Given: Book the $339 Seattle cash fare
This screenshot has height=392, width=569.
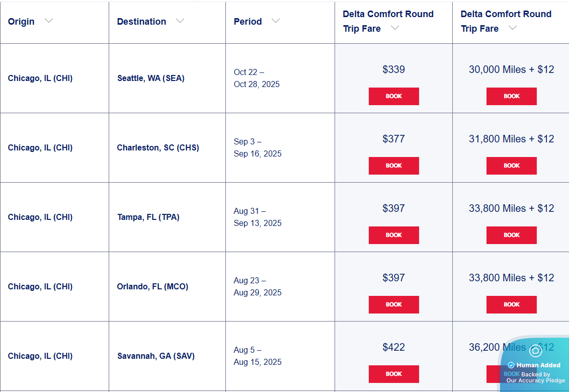Looking at the screenshot, I should point(394,96).
